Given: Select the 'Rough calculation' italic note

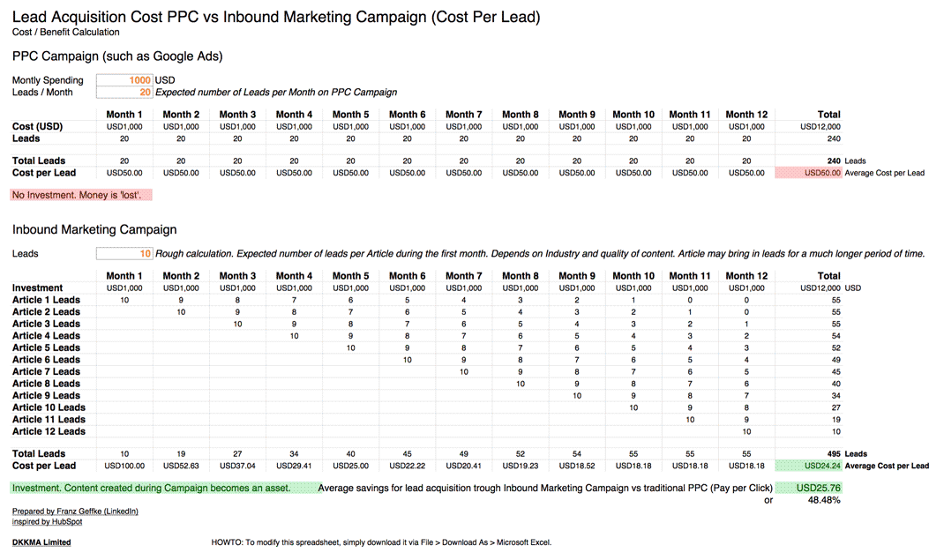Looking at the screenshot, I should 540,254.
